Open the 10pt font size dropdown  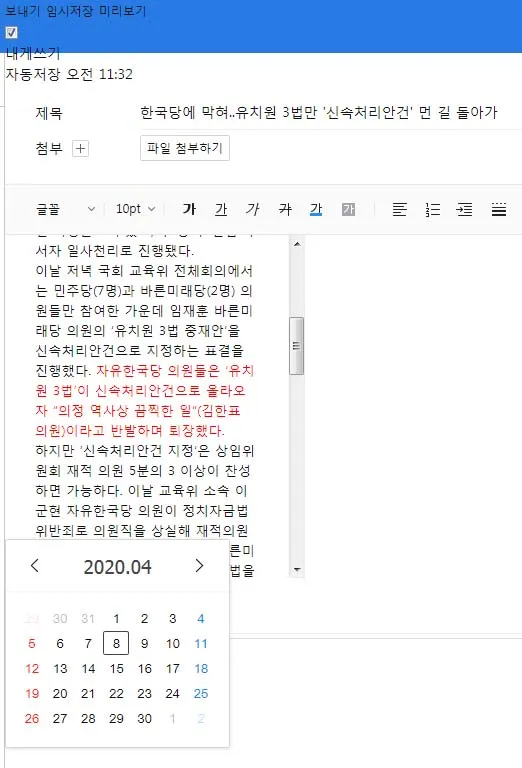(136, 210)
